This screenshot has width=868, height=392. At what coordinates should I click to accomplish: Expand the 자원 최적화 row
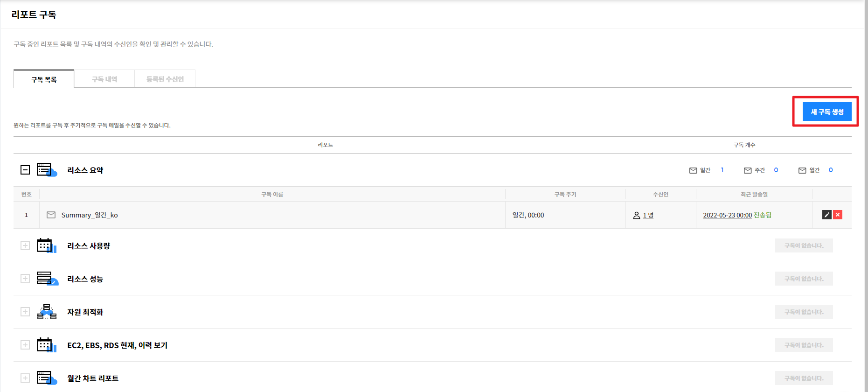(x=25, y=312)
